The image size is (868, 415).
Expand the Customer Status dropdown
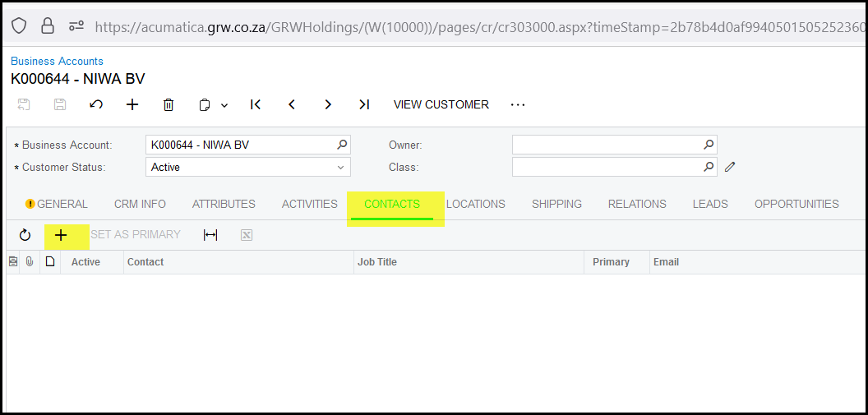(340, 167)
